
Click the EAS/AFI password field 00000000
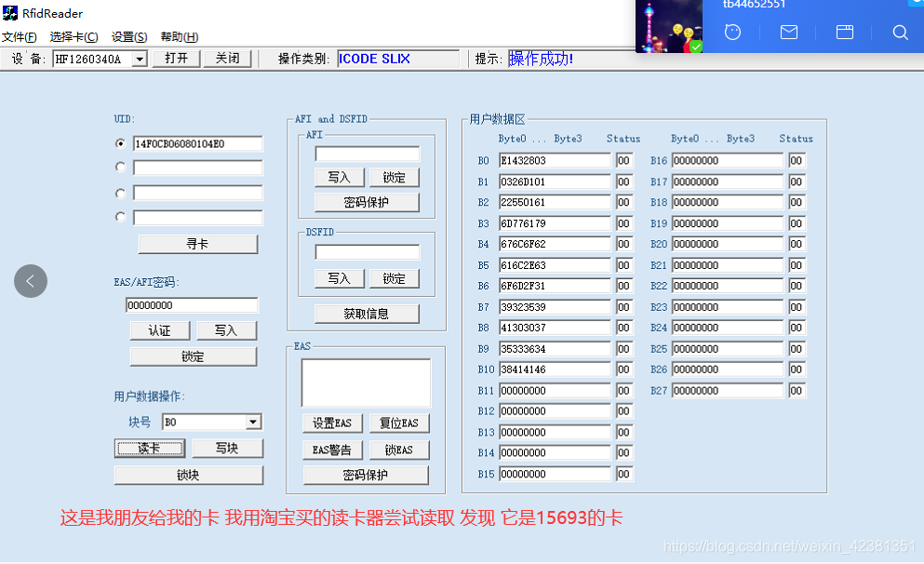[192, 305]
